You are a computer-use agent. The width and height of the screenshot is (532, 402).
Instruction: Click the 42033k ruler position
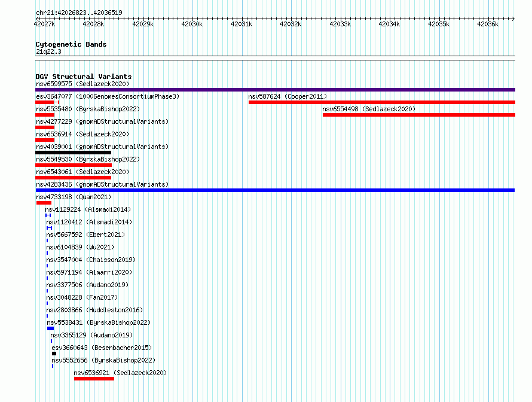[x=340, y=24]
